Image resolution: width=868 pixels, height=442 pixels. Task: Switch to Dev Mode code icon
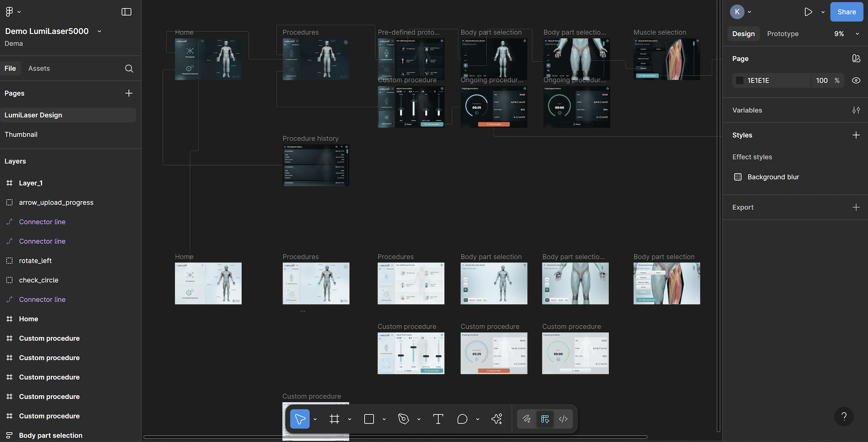pos(563,419)
